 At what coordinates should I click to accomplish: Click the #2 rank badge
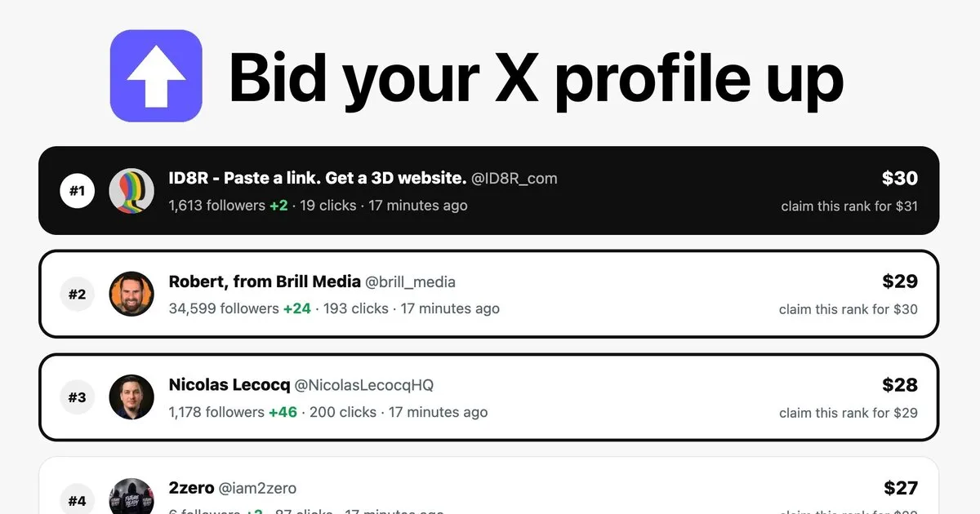[x=78, y=294]
